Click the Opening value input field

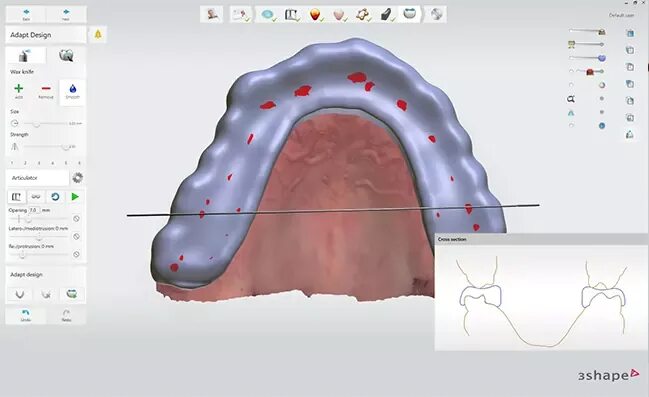pos(34,210)
